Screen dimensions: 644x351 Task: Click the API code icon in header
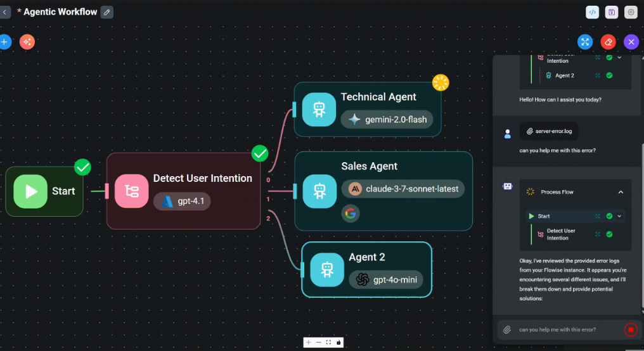pos(592,12)
